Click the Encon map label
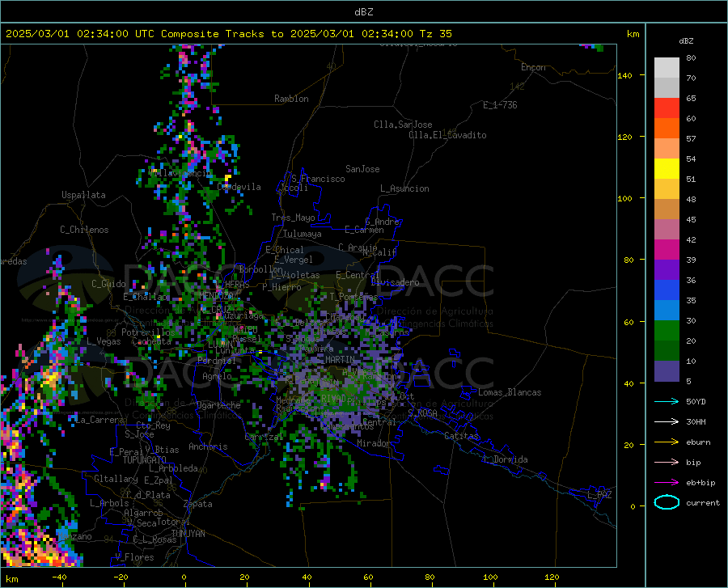Screen dimensions: 728x588 tap(533, 67)
